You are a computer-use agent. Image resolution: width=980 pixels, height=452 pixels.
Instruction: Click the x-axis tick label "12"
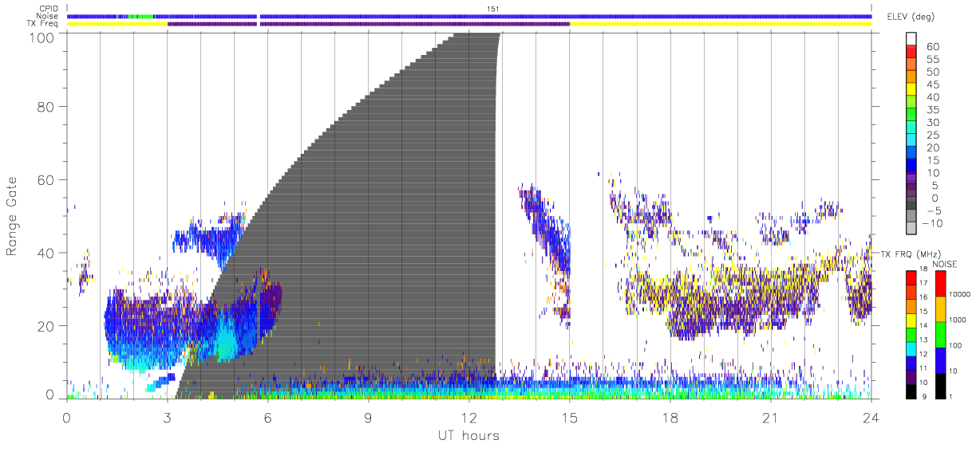[468, 417]
